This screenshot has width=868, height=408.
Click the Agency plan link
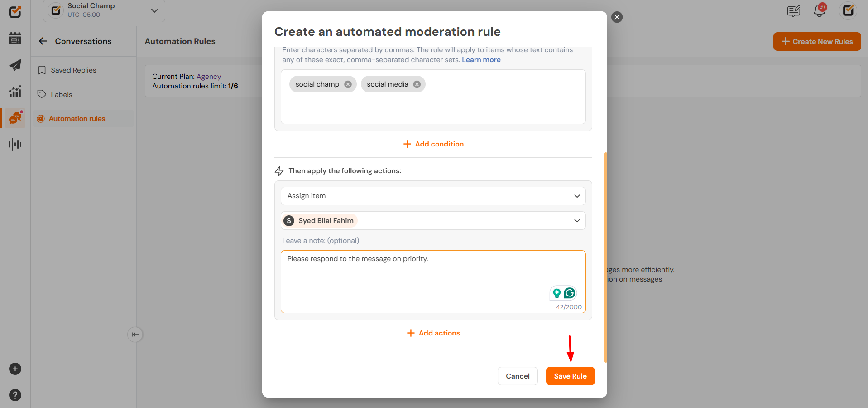pos(209,77)
